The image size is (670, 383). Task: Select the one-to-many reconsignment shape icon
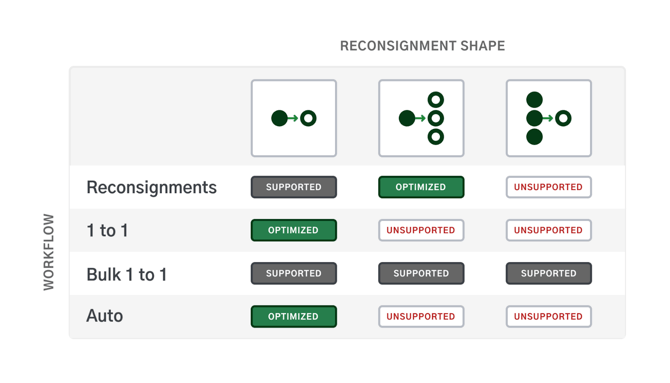421,118
